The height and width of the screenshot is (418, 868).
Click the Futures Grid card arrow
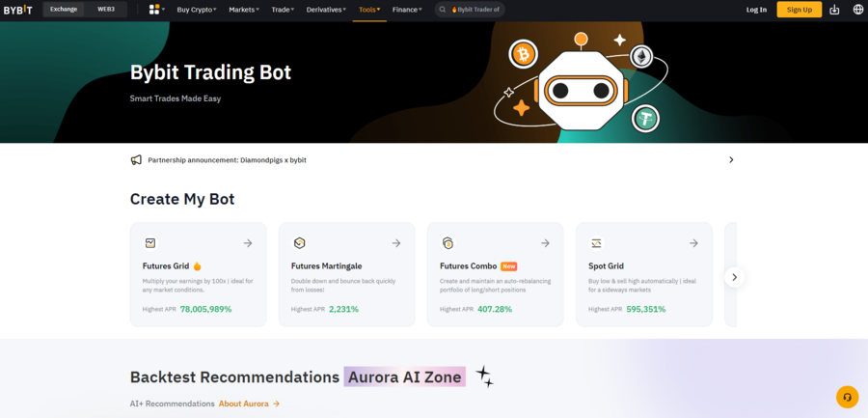click(248, 243)
